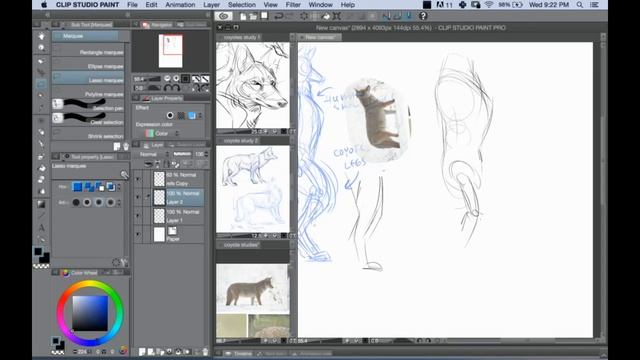Click the blue Layer color icon in Layer Property
640x360 pixels.
pyautogui.click(x=191, y=116)
